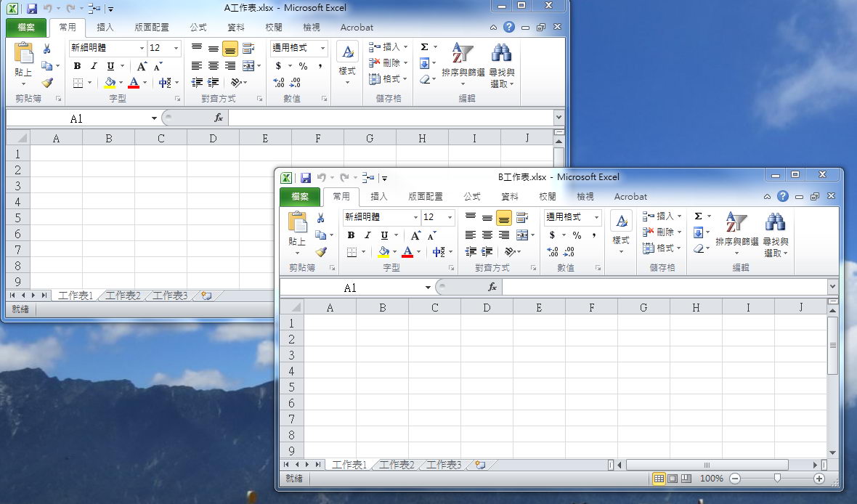Click Format Painter brush in B工作表 window
This screenshot has width=857, height=504.
[x=321, y=252]
